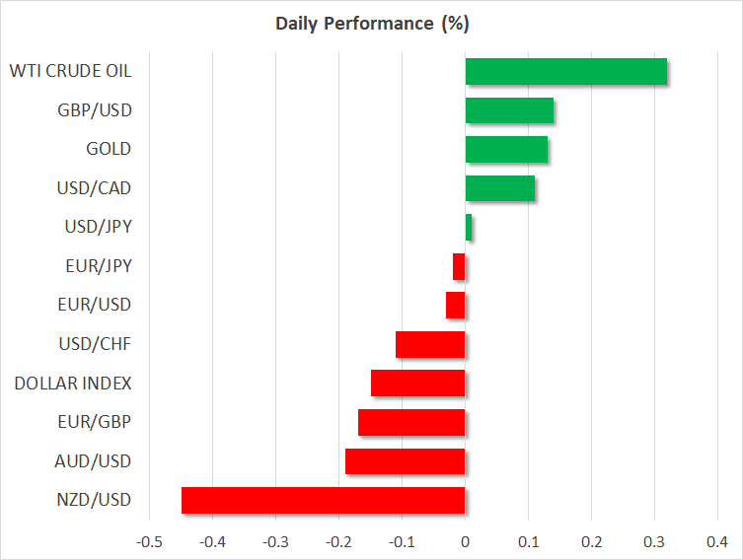The height and width of the screenshot is (560, 743).
Task: Click the Daily Performance (%) chart title
Action: pos(371,21)
